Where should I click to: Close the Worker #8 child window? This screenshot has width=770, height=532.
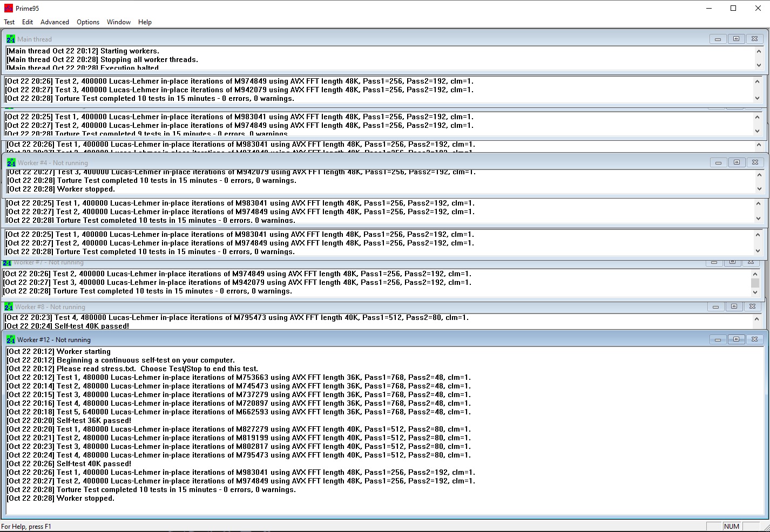pyautogui.click(x=752, y=306)
